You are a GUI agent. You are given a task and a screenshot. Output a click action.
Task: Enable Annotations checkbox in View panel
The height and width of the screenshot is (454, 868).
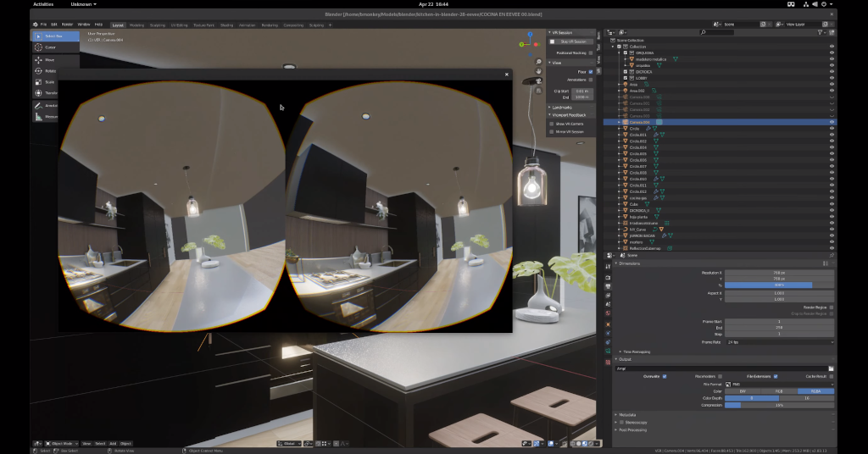591,80
